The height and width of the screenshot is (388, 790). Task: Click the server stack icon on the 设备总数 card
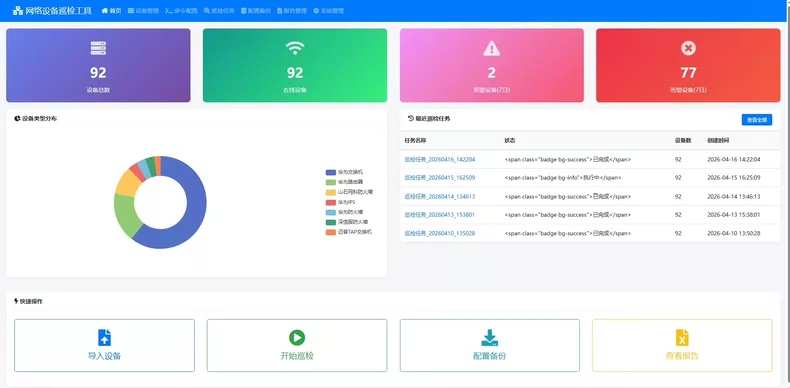[x=98, y=48]
